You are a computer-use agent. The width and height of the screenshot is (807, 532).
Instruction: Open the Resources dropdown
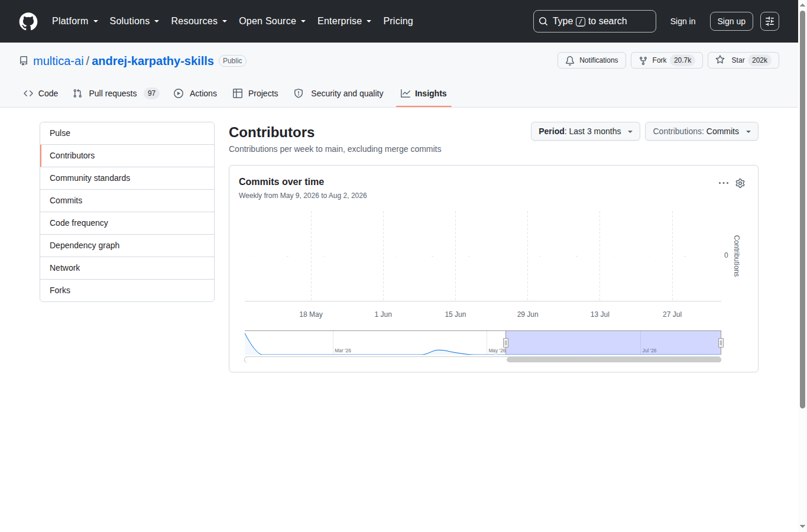point(199,21)
